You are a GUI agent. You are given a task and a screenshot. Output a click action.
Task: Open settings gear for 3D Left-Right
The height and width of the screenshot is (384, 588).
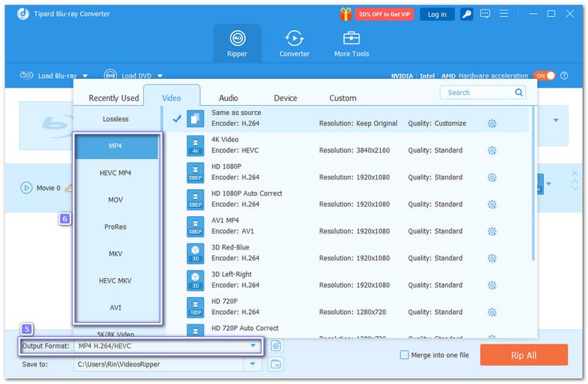pos(492,285)
